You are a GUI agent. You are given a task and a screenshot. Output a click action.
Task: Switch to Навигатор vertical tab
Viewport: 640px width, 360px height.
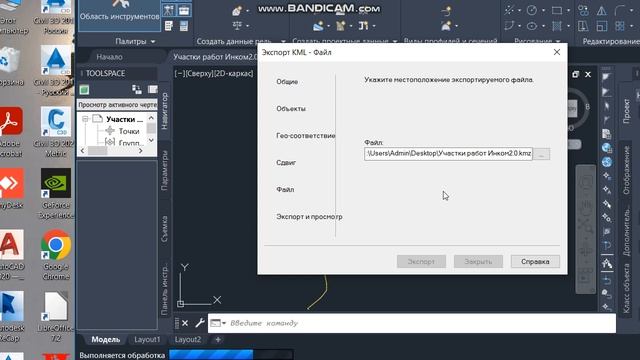pos(164,111)
